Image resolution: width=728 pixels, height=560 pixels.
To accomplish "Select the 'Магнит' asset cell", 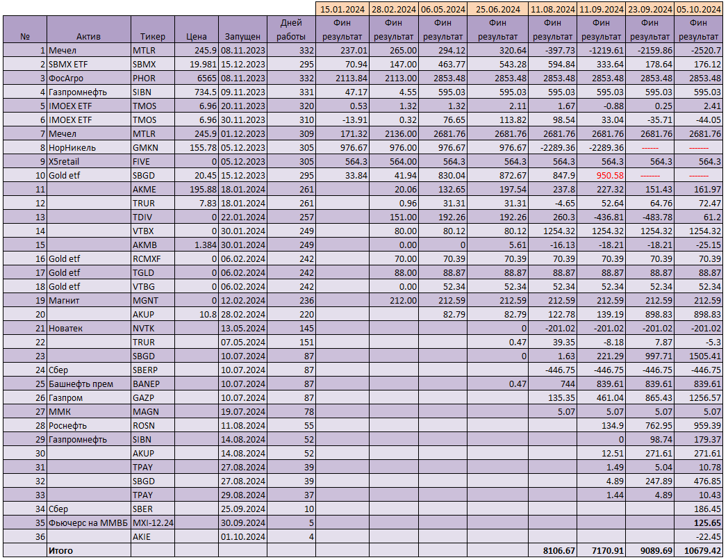I will click(89, 300).
